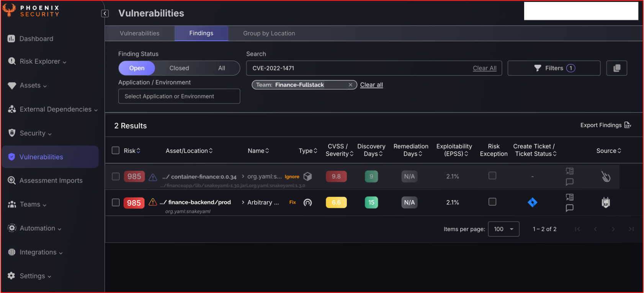The width and height of the screenshot is (644, 293).
Task: Switch finding status to Closed
Action: point(179,68)
